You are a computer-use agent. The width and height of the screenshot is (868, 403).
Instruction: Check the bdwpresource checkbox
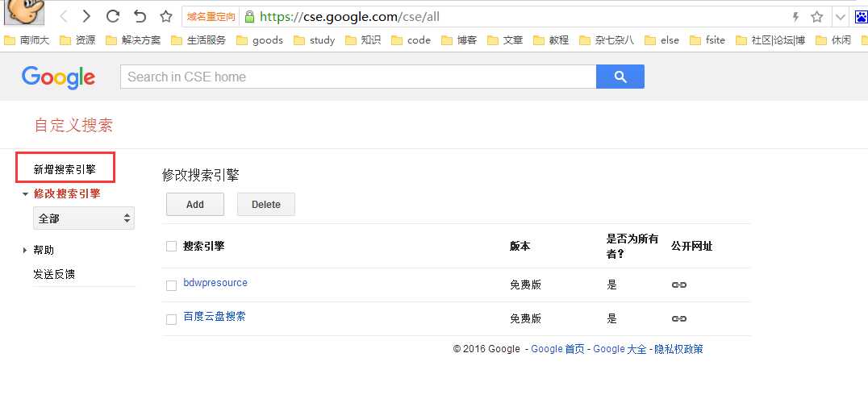point(172,285)
